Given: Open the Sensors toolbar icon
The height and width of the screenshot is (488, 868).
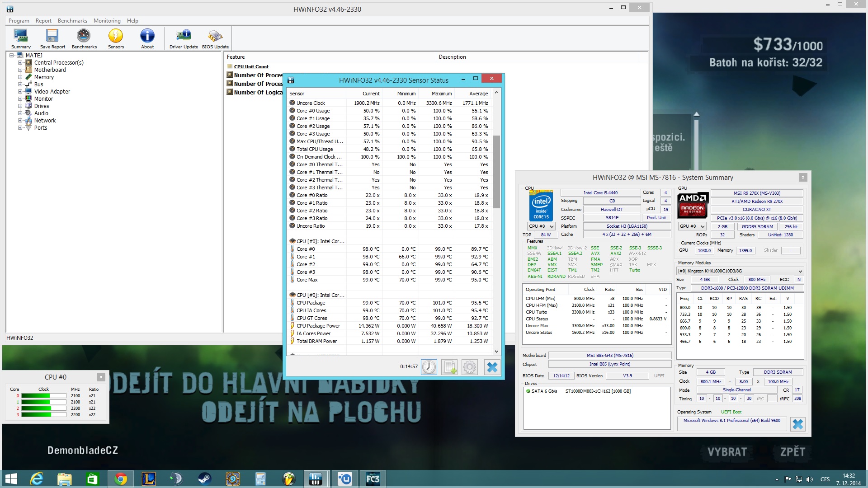Looking at the screenshot, I should pyautogui.click(x=116, y=39).
